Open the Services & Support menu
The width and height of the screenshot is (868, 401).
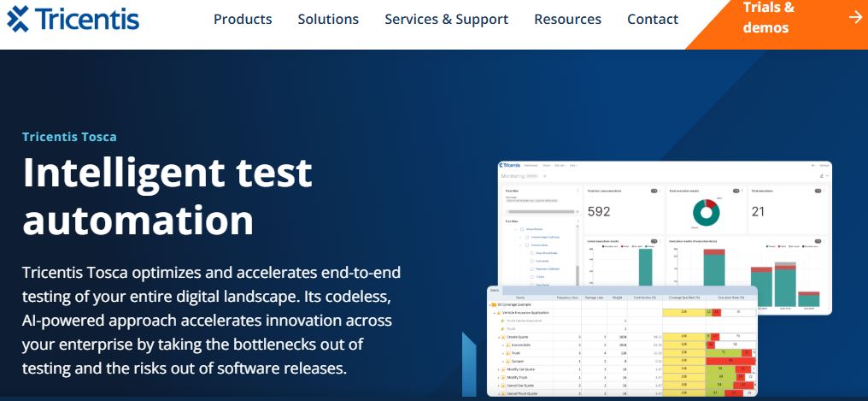click(x=446, y=19)
